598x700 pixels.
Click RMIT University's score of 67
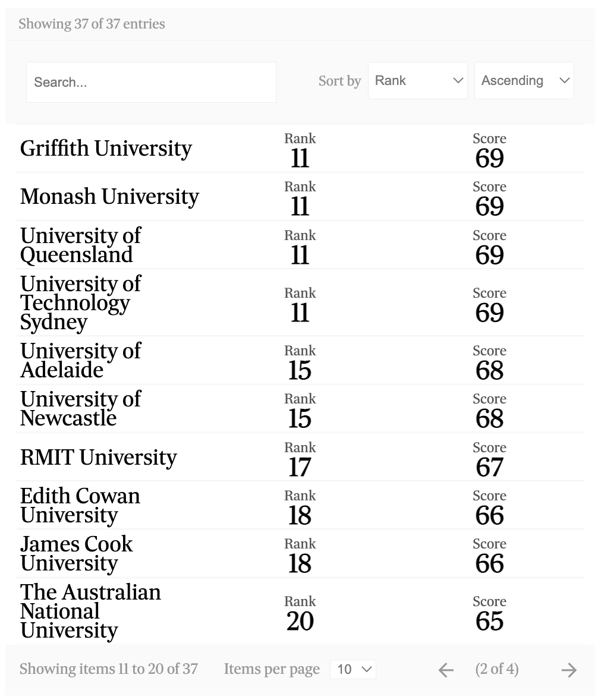point(489,467)
